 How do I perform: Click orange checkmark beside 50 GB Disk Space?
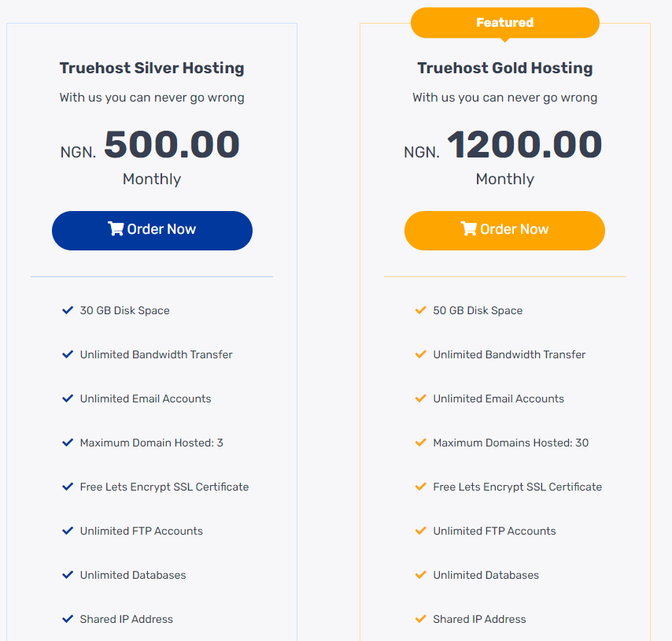(x=421, y=310)
